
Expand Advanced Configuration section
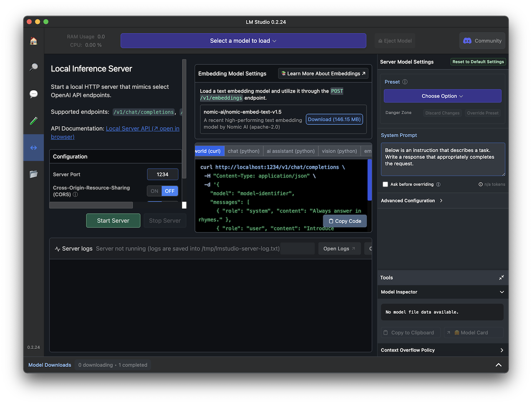[x=411, y=201]
